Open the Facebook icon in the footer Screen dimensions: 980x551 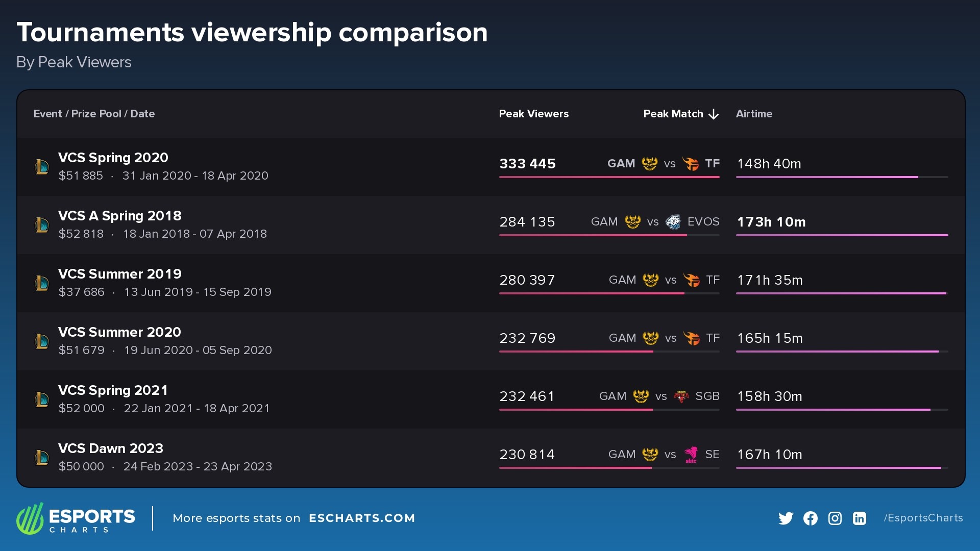[x=810, y=518]
